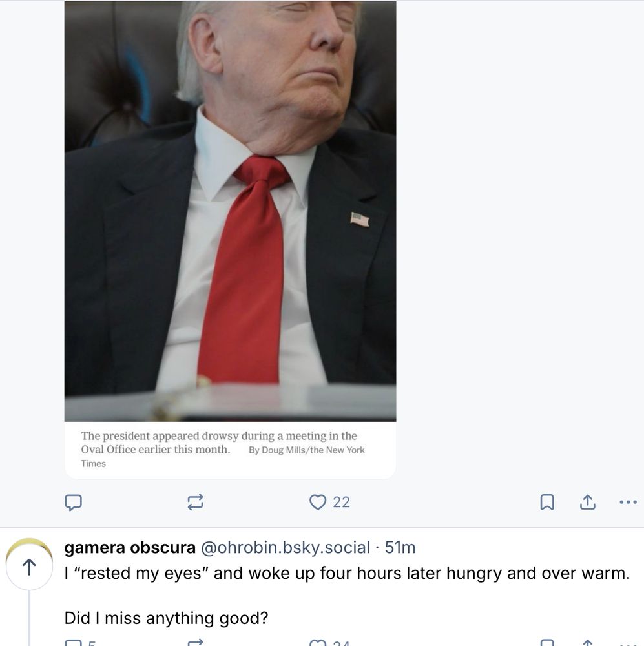This screenshot has width=644, height=646.
Task: Like the photo post showing 22 likes
Action: 318,502
